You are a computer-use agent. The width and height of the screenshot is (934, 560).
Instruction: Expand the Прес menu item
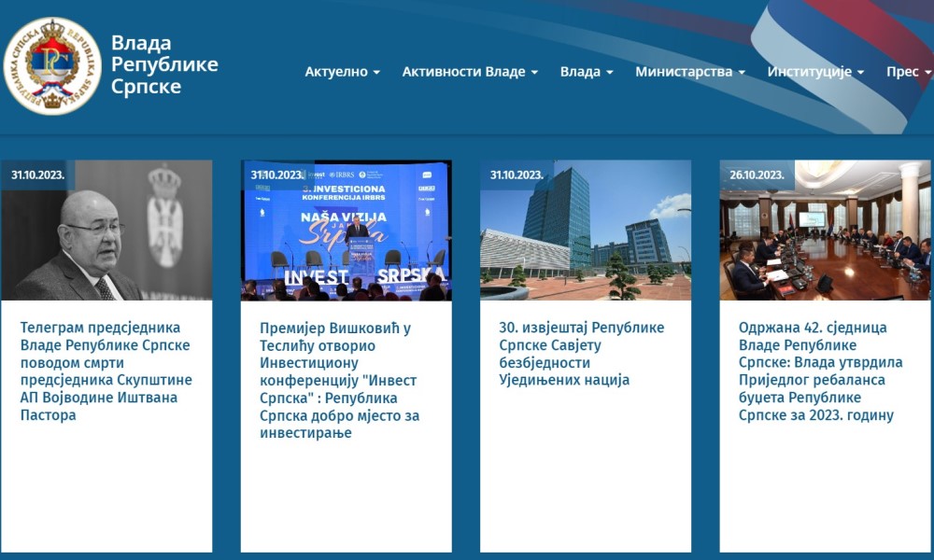coord(908,72)
